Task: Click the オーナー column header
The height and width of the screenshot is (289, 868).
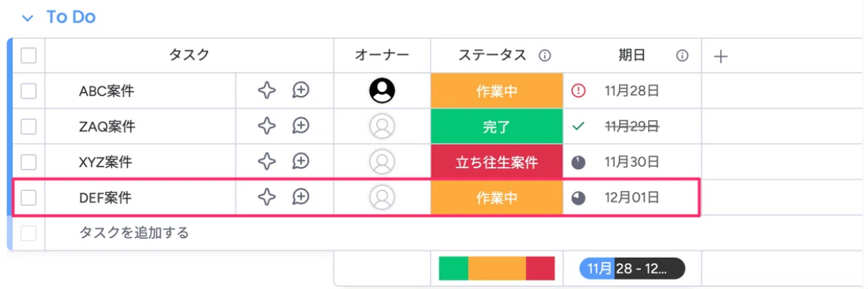Action: coord(382,55)
